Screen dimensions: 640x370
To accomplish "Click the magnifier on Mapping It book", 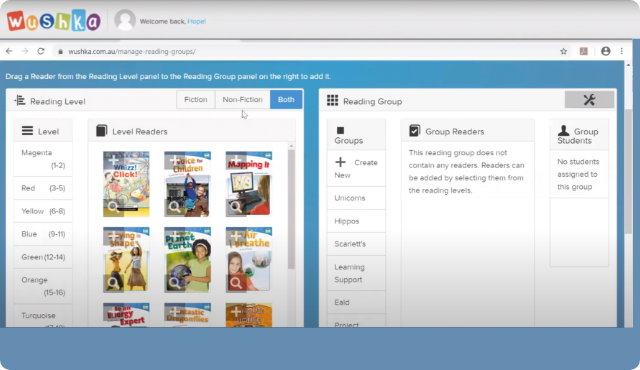I will click(236, 207).
